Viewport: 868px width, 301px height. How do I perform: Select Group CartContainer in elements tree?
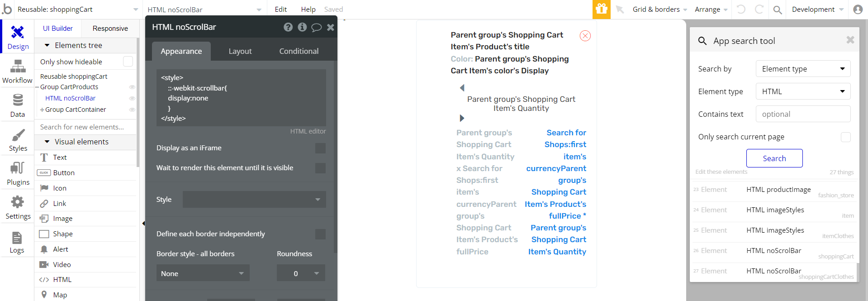[x=76, y=110]
